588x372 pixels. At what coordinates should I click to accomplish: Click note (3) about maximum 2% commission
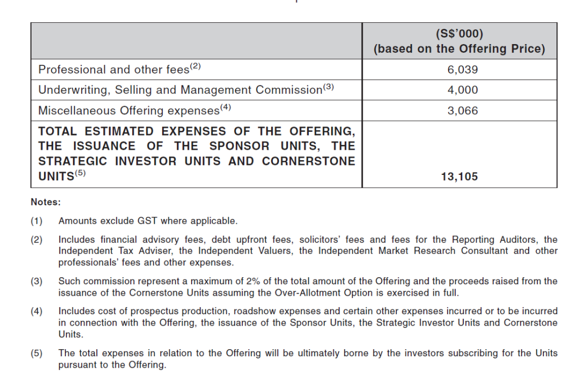pos(308,286)
